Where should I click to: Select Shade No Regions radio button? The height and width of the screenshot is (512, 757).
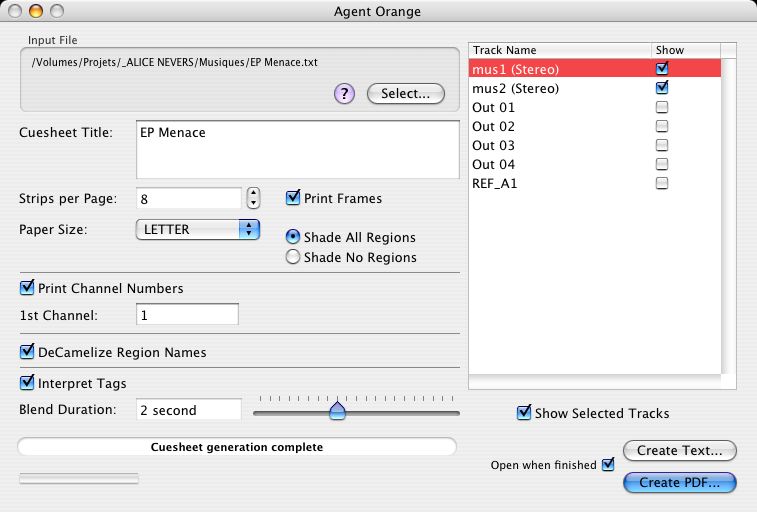tap(293, 257)
